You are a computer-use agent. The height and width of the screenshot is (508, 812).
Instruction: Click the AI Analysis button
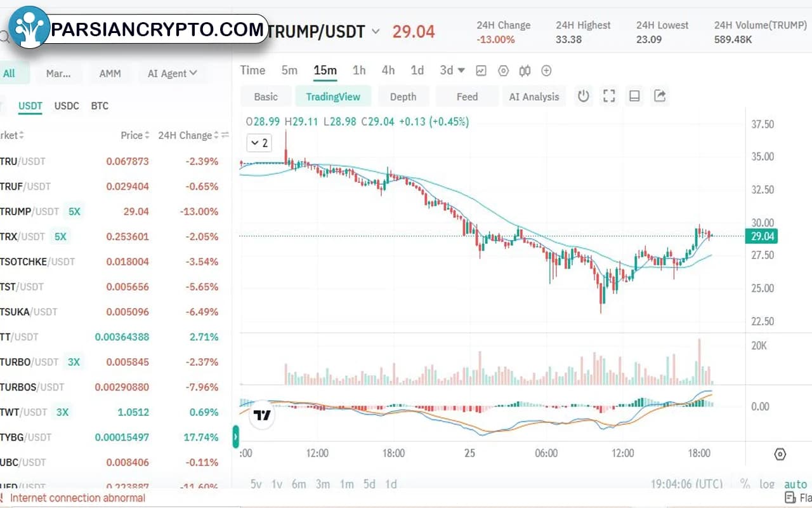click(x=534, y=96)
